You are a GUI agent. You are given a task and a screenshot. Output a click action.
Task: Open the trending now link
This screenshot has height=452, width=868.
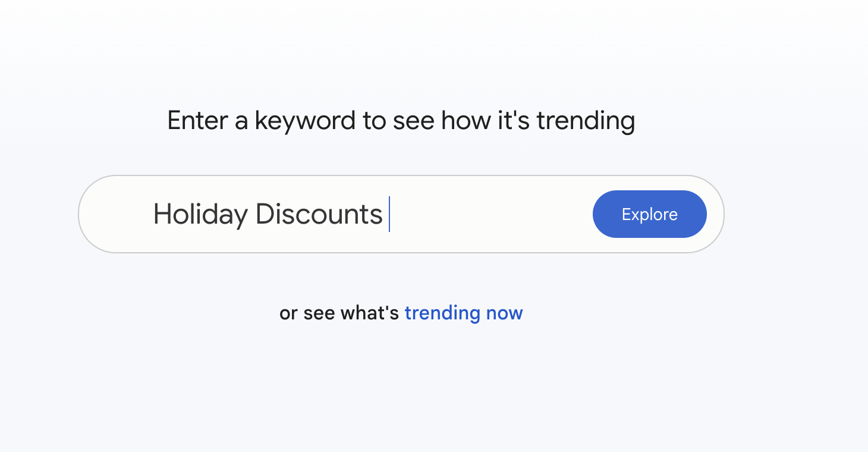pyautogui.click(x=463, y=313)
